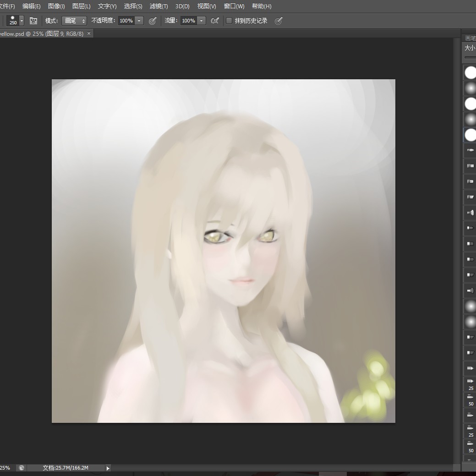Pick the fan-shaped bristle brush preset
Screen dimensions: 476x476
click(x=470, y=212)
